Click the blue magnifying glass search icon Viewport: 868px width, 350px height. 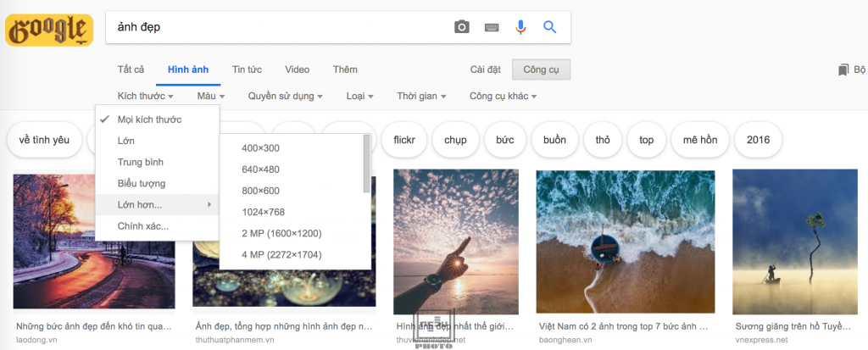tap(549, 26)
